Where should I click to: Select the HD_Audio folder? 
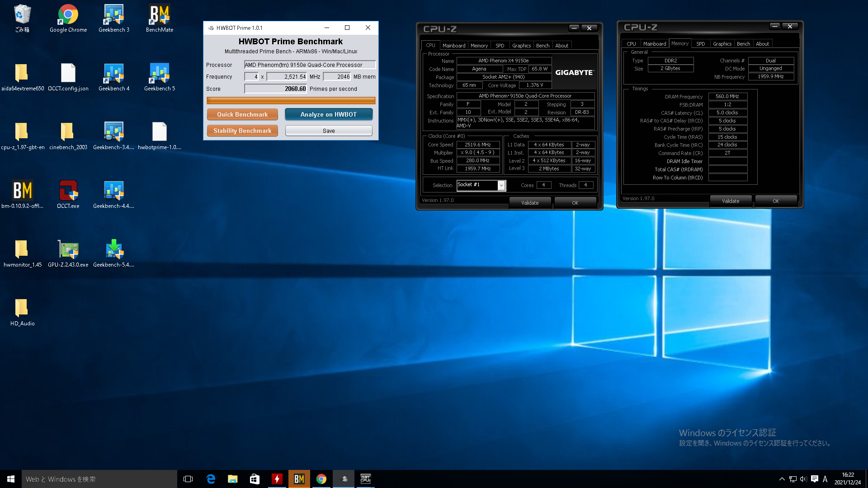(x=22, y=312)
